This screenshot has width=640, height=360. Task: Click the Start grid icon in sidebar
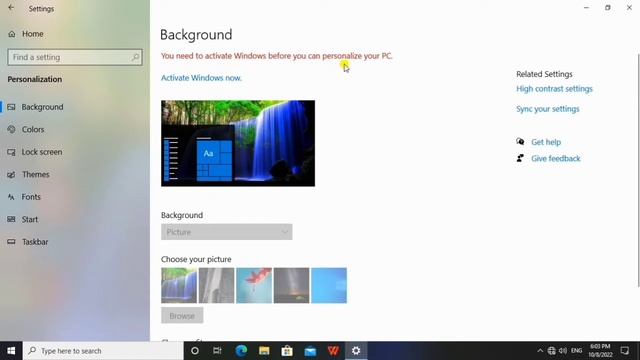pyautogui.click(x=11, y=219)
